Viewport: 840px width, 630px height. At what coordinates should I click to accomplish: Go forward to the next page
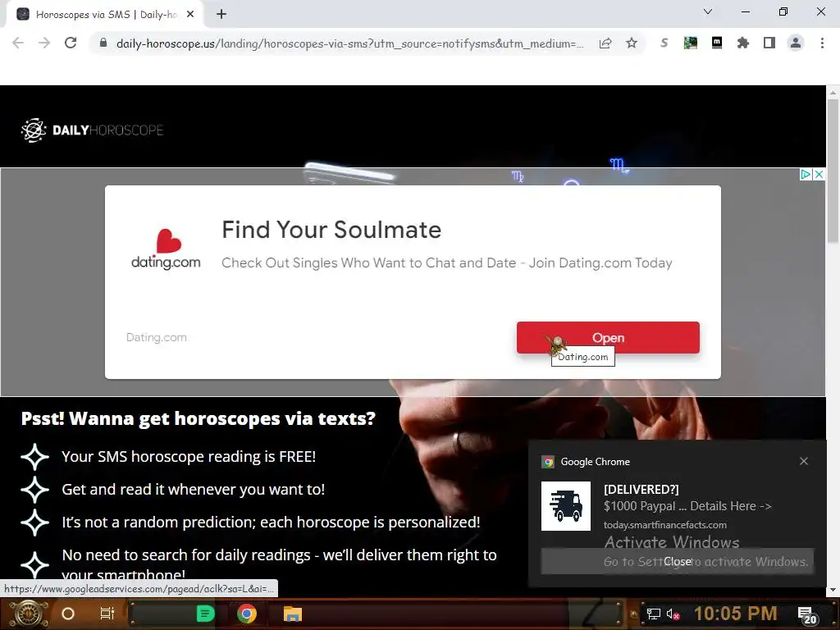pos(44,43)
